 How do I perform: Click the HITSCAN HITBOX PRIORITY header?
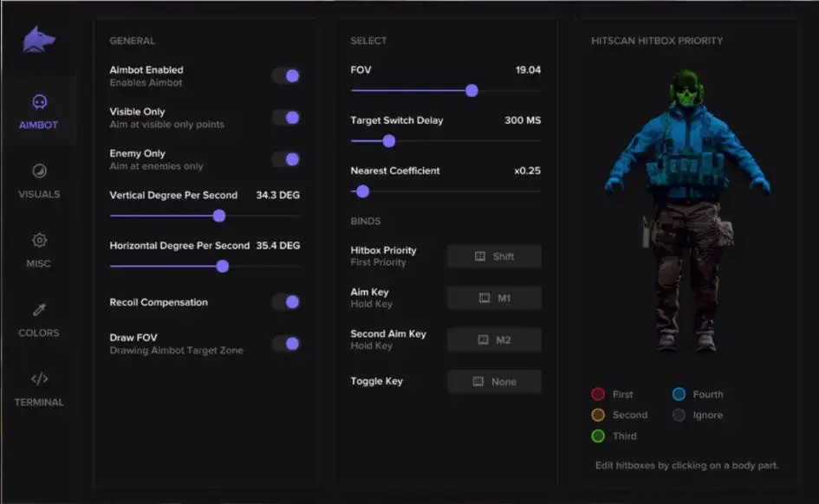click(x=657, y=41)
